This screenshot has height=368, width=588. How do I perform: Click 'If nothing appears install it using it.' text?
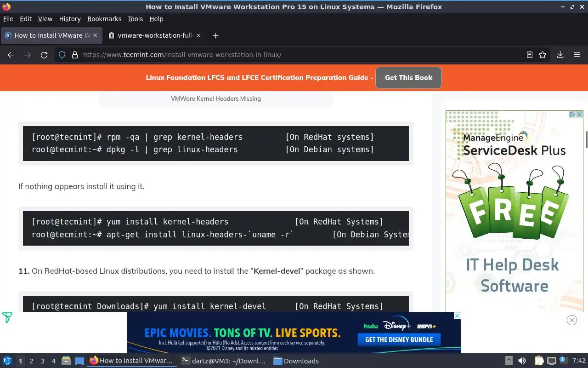tap(81, 186)
